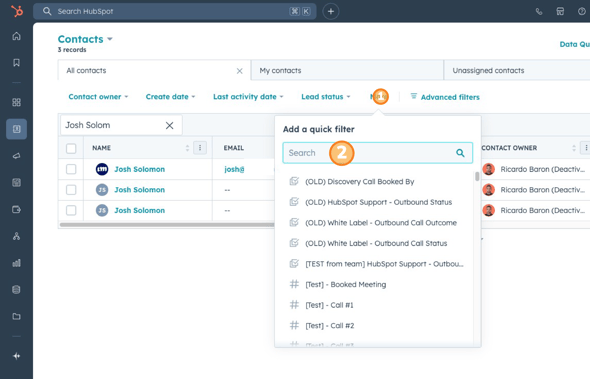Sort by the NAME column arrows

pos(187,148)
